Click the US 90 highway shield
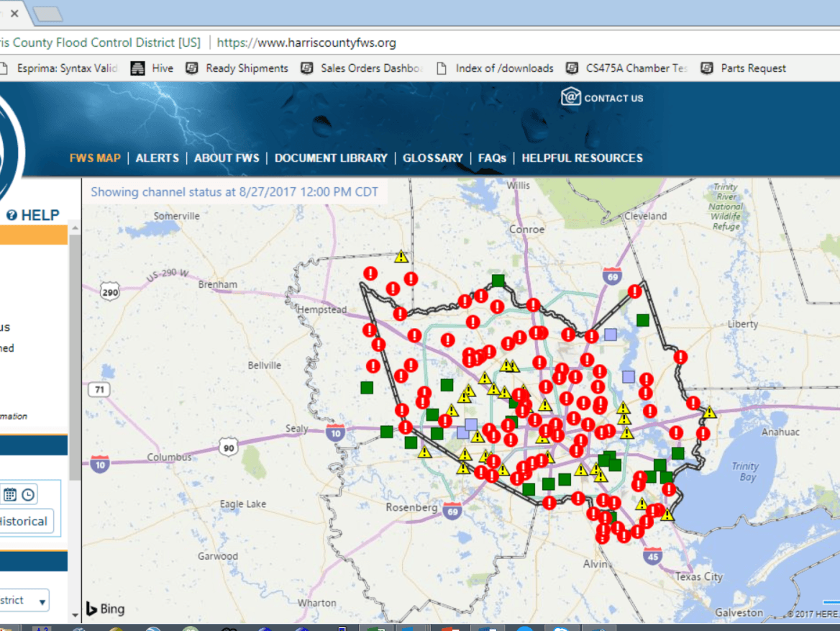 coord(229,448)
